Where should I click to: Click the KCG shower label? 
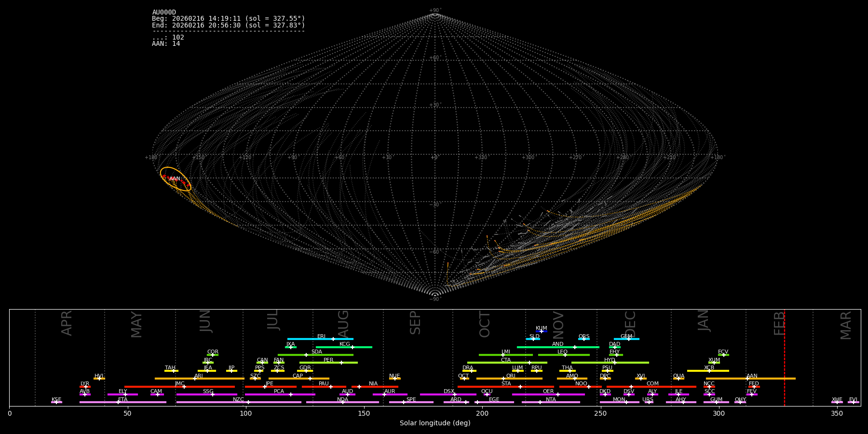(345, 344)
